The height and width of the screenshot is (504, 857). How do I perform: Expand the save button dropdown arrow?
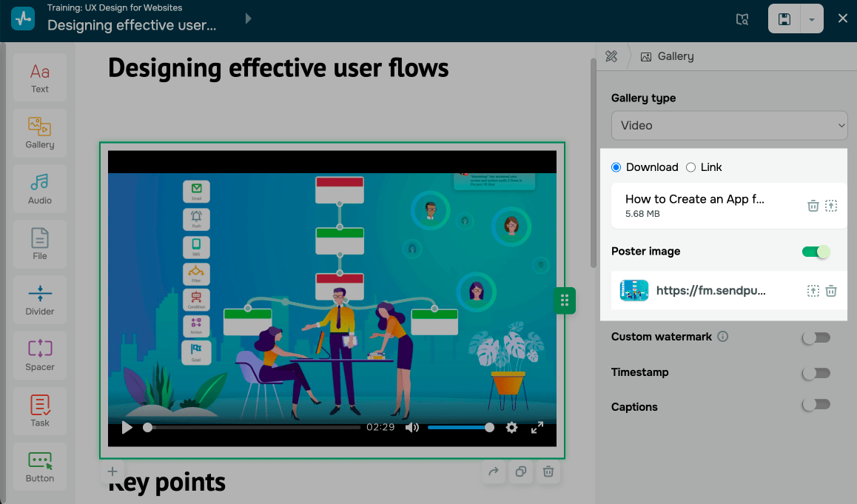812,19
